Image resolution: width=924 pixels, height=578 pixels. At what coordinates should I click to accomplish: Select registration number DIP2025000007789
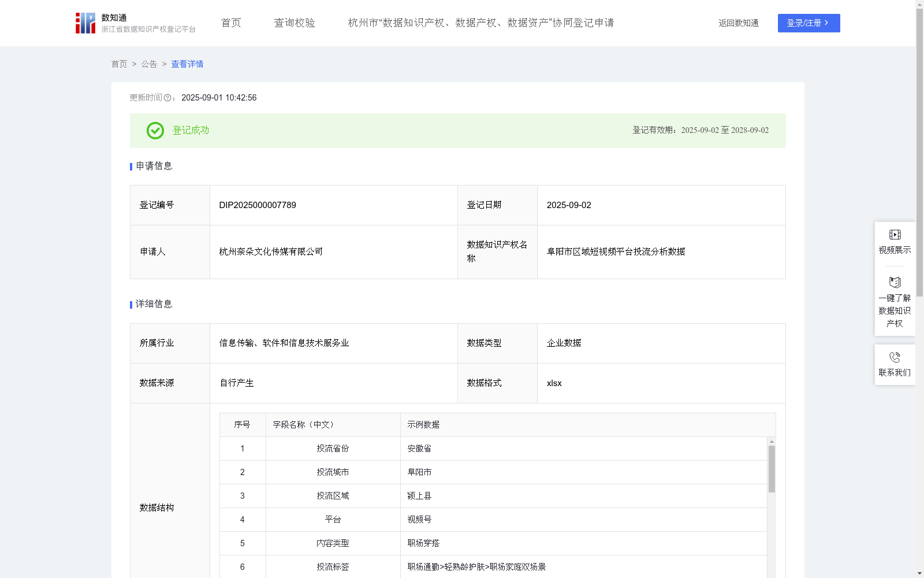click(x=258, y=205)
